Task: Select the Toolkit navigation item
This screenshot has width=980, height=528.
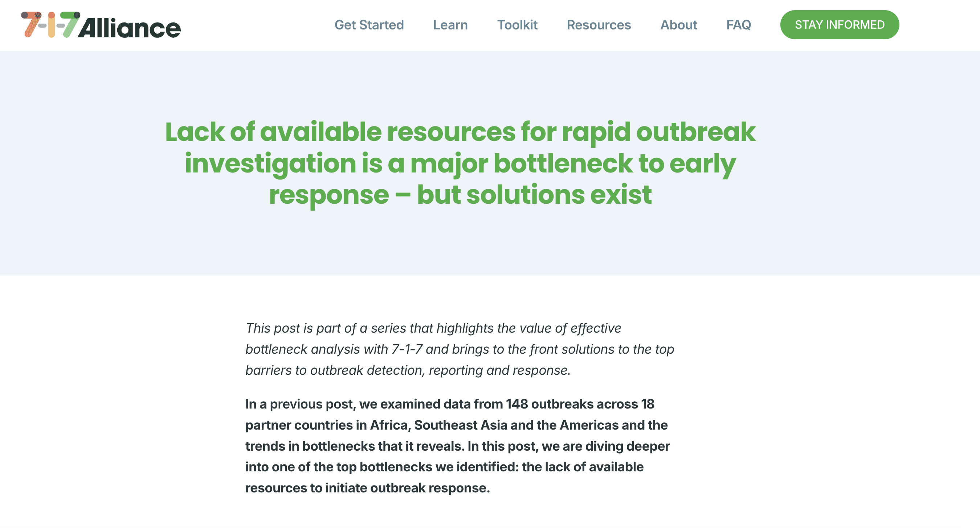Action: click(517, 25)
